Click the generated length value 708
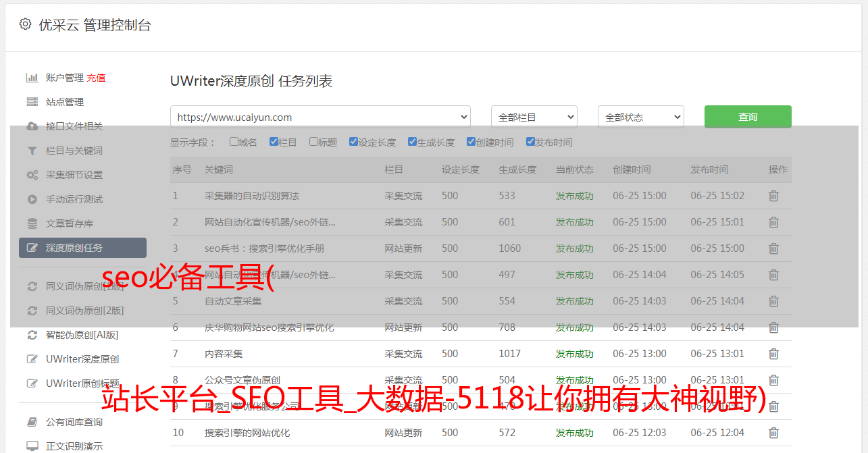 (x=507, y=327)
